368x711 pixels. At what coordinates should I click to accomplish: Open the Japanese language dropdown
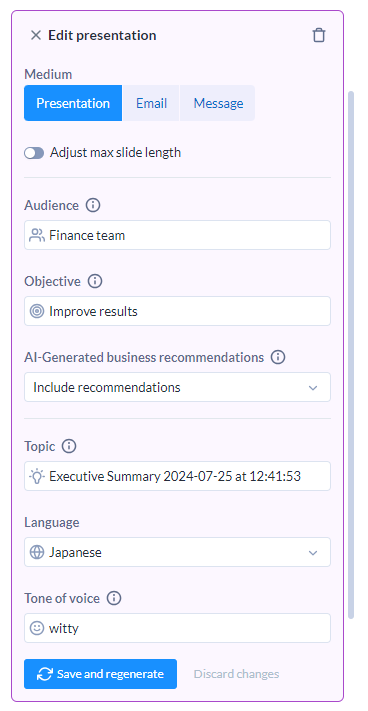pos(177,552)
